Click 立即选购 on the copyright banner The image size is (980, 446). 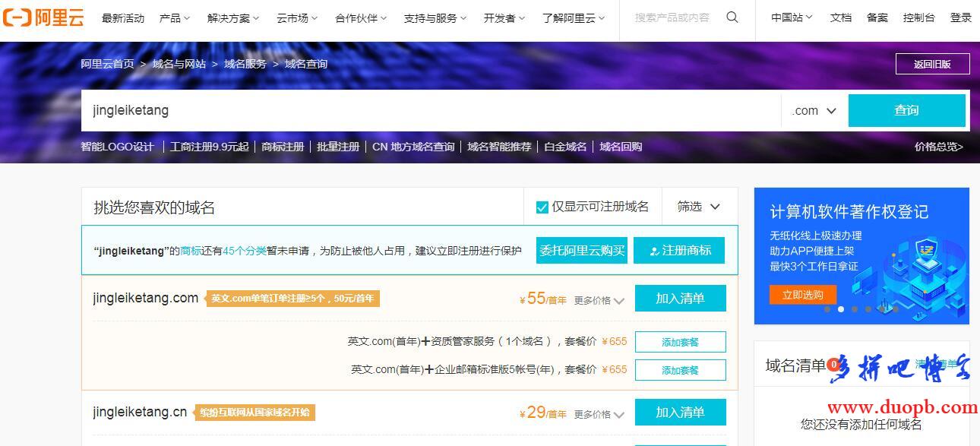coord(803,295)
